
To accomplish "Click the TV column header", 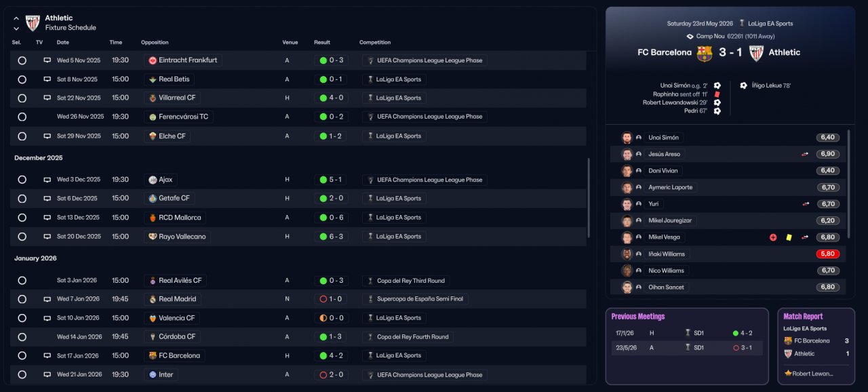I will point(39,43).
